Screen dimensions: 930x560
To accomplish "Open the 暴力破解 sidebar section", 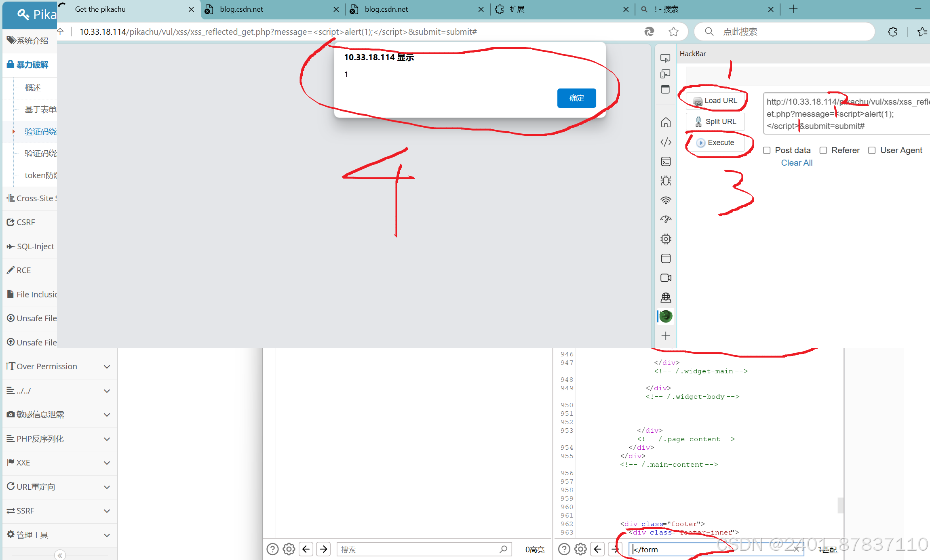I will [x=30, y=65].
